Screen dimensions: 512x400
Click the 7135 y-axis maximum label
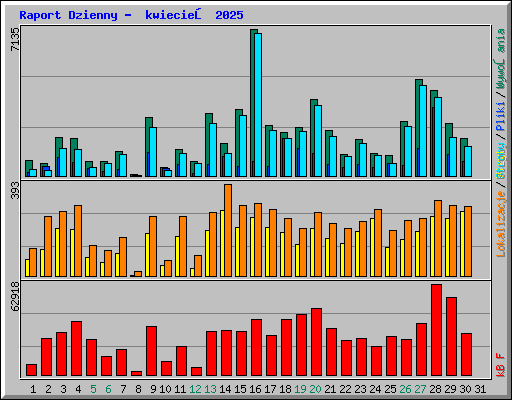[15, 39]
